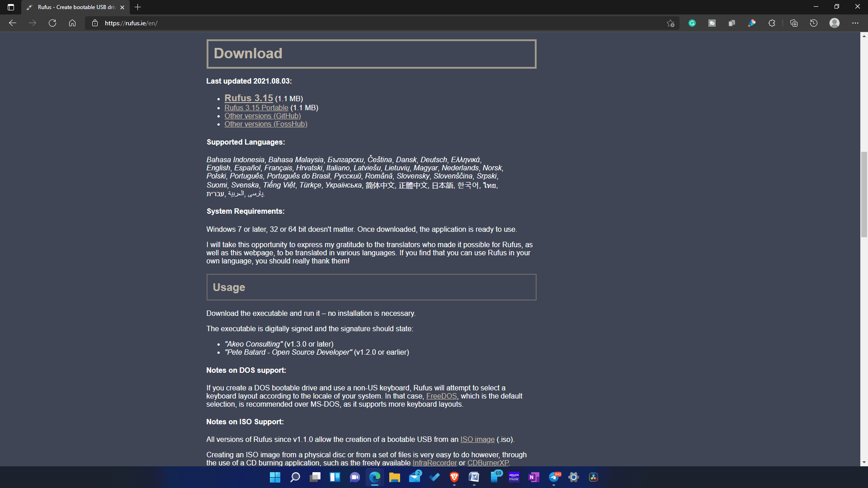The height and width of the screenshot is (488, 868).
Task: Open the Collections icon in toolbar
Action: [794, 23]
